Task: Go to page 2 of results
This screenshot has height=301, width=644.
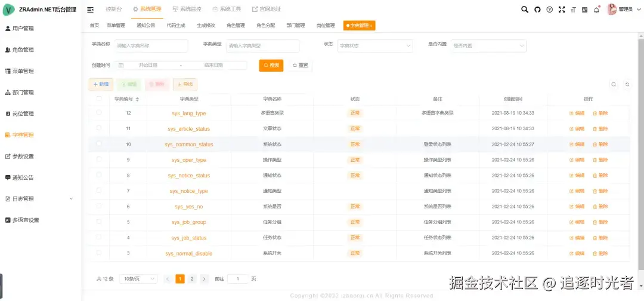Action: coord(192,279)
